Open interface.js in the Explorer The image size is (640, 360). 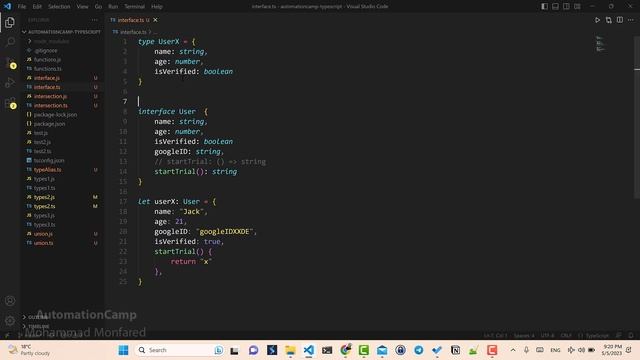pos(61,78)
